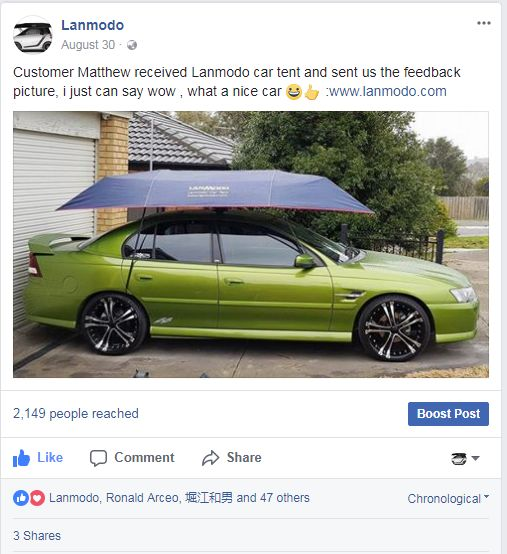Screen dimensions: 507x554
Task: Click the 3 Shares link
Action: tap(37, 536)
